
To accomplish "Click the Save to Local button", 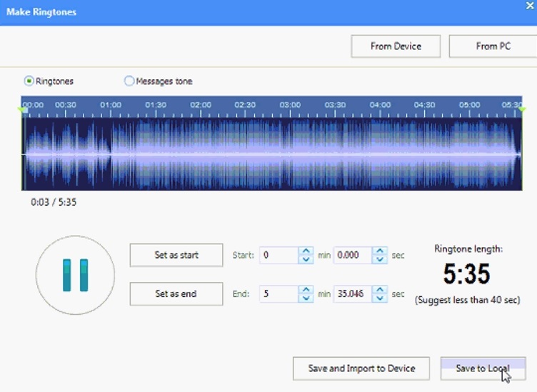I will click(x=483, y=368).
